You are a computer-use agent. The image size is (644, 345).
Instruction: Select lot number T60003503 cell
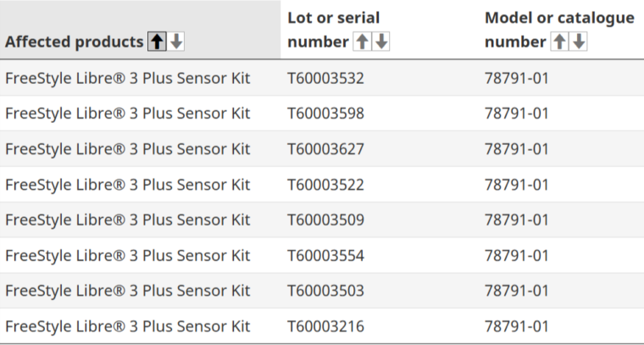(x=326, y=291)
